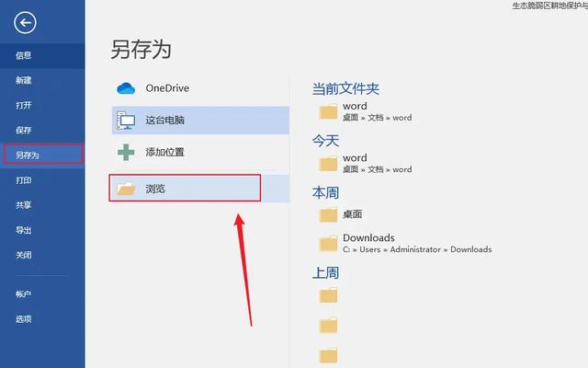Click the path text under 当前文件夹
This screenshot has height=368, width=588.
[x=378, y=118]
